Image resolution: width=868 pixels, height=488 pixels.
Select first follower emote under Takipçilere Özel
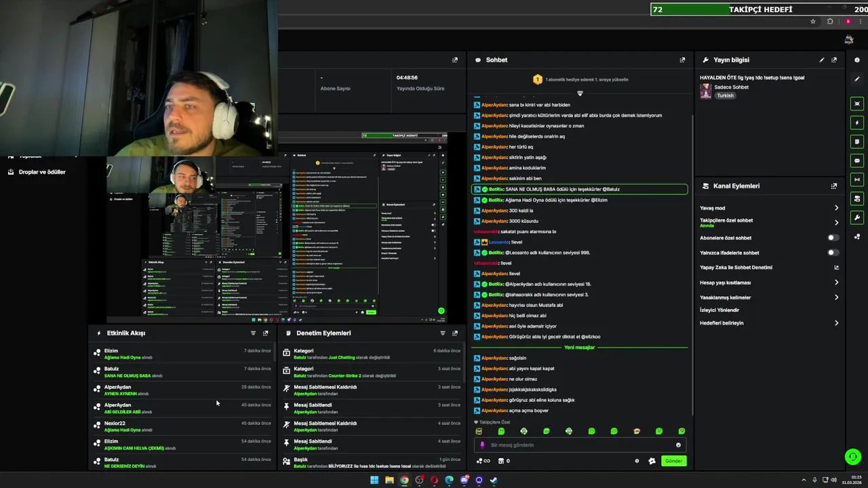(479, 431)
